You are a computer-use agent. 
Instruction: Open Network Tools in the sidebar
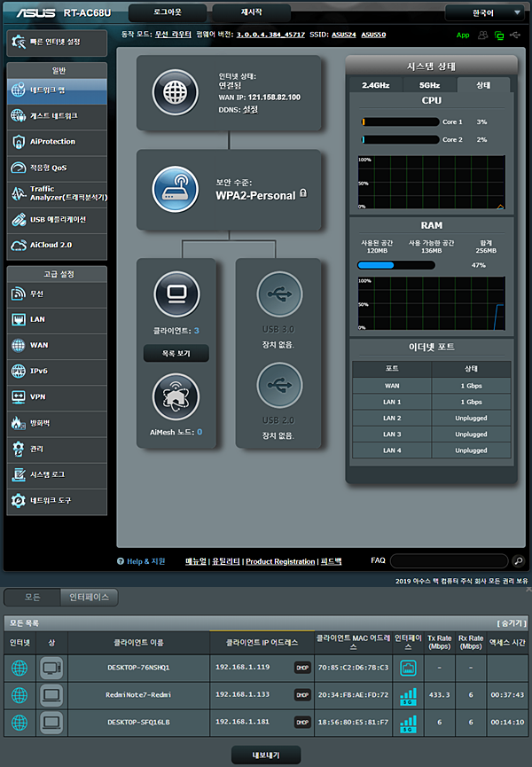click(x=57, y=501)
